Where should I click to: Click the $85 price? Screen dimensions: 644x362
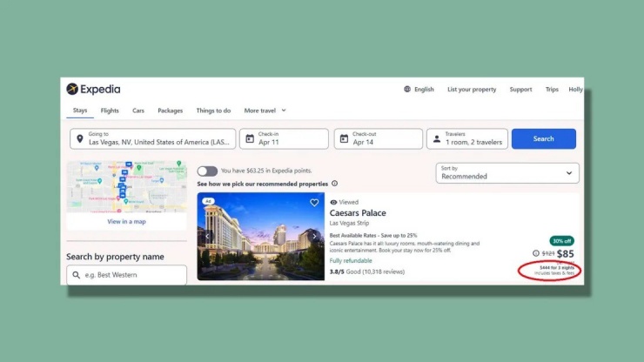coord(565,253)
